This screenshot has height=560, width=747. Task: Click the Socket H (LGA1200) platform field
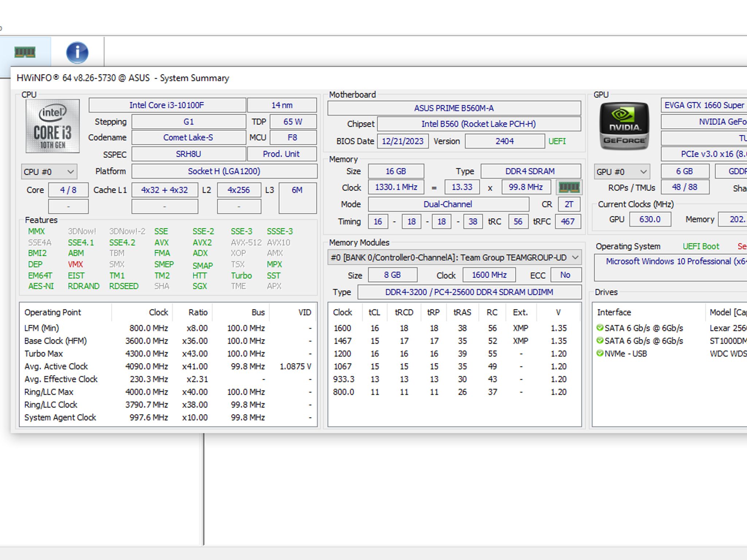(224, 171)
